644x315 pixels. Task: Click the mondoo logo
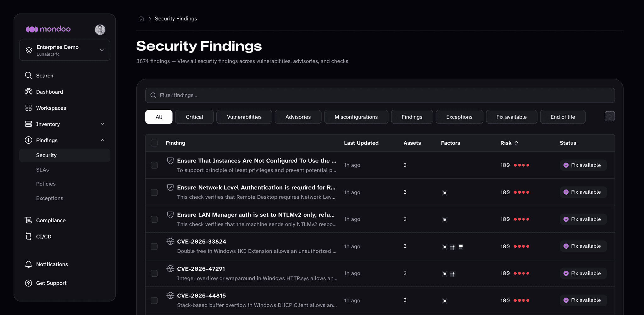click(x=48, y=29)
